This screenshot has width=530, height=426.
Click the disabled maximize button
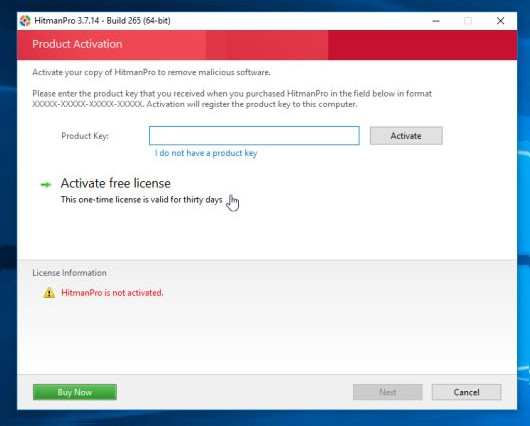(x=468, y=21)
